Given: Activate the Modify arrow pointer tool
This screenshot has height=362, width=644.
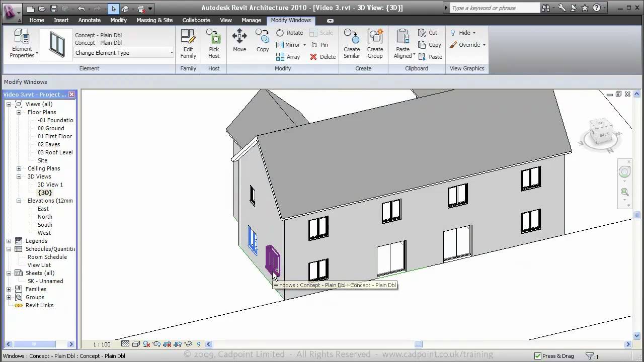Looking at the screenshot, I should [x=114, y=9].
